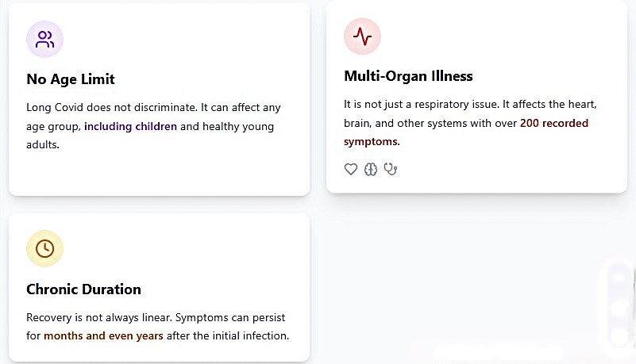Click the "Recovery is not always linear" sentence
The image size is (636, 364).
[x=97, y=317]
